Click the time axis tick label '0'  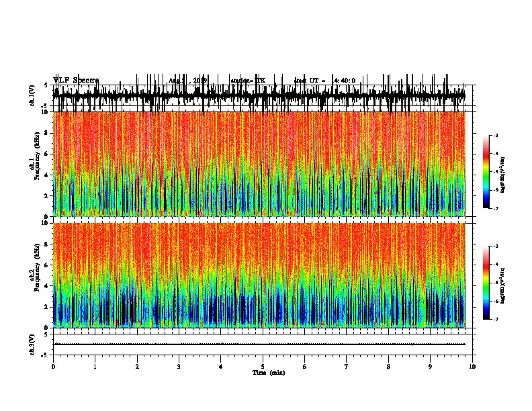click(53, 367)
